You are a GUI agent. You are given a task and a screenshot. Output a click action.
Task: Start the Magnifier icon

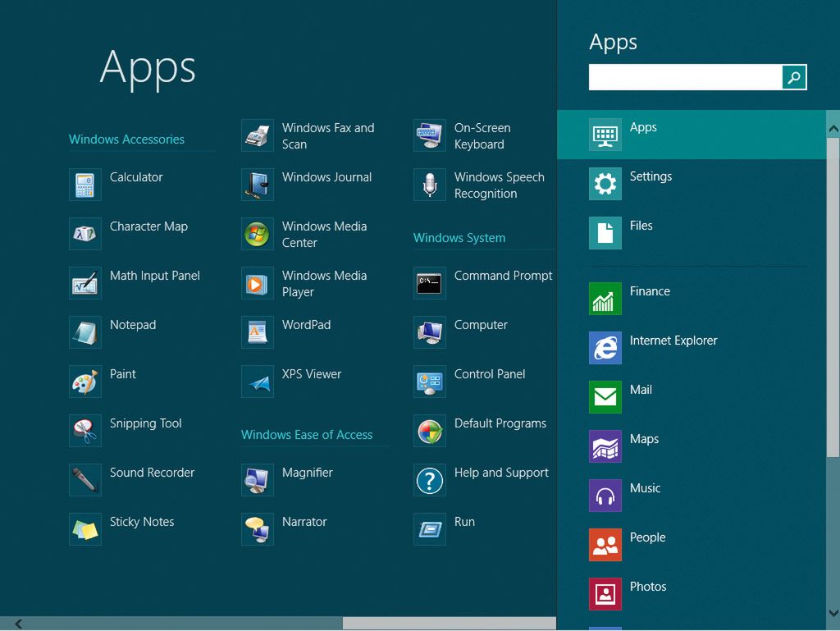click(x=258, y=480)
